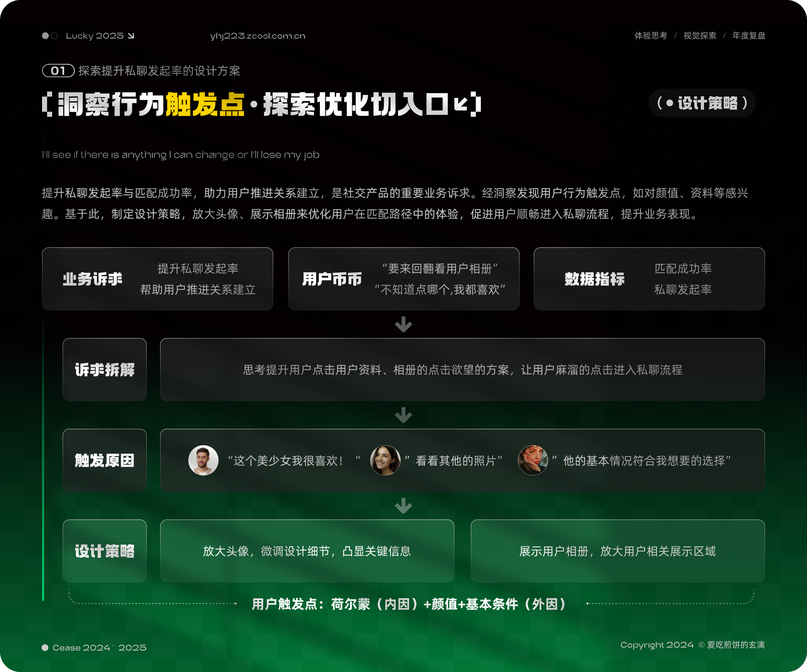Click the dot before Cease 2024-2025
This screenshot has height=672, width=807.
45,648
